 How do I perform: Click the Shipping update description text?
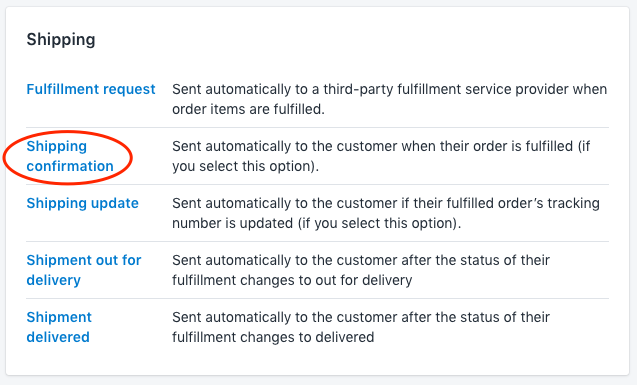[x=386, y=213]
